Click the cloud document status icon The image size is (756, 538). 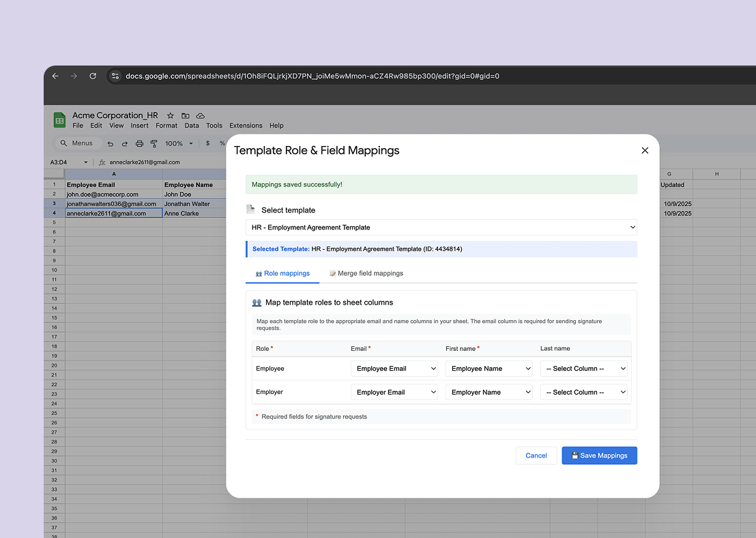click(201, 115)
